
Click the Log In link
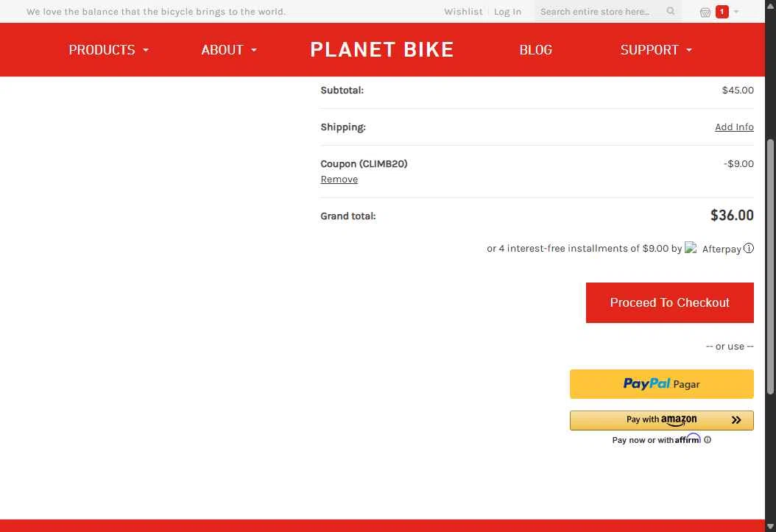[507, 11]
